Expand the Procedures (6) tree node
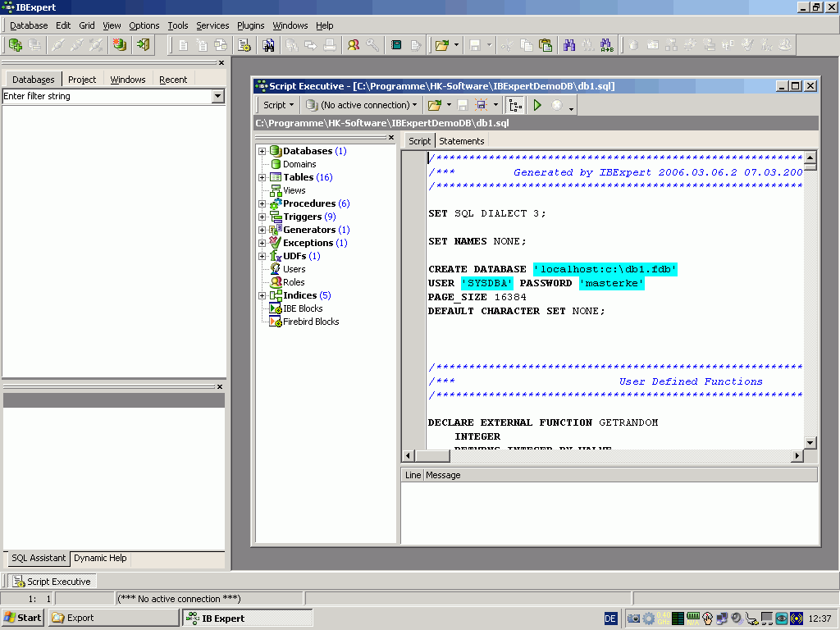This screenshot has width=840, height=630. tap(262, 203)
